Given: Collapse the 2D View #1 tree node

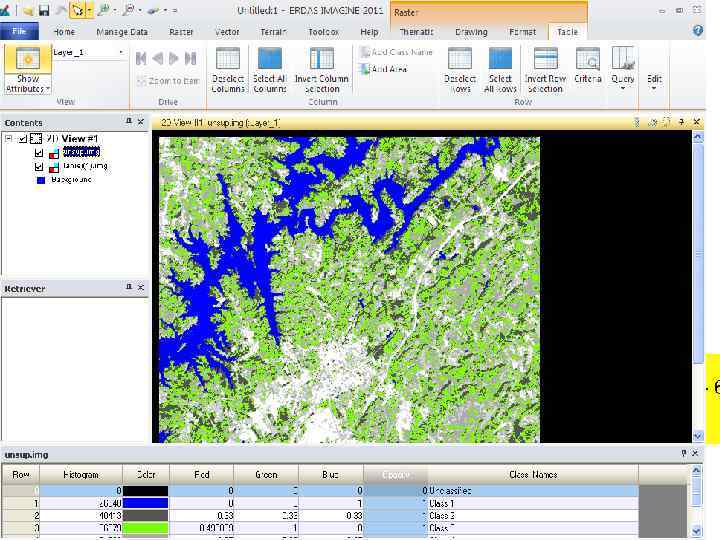Looking at the screenshot, I should 8,139.
